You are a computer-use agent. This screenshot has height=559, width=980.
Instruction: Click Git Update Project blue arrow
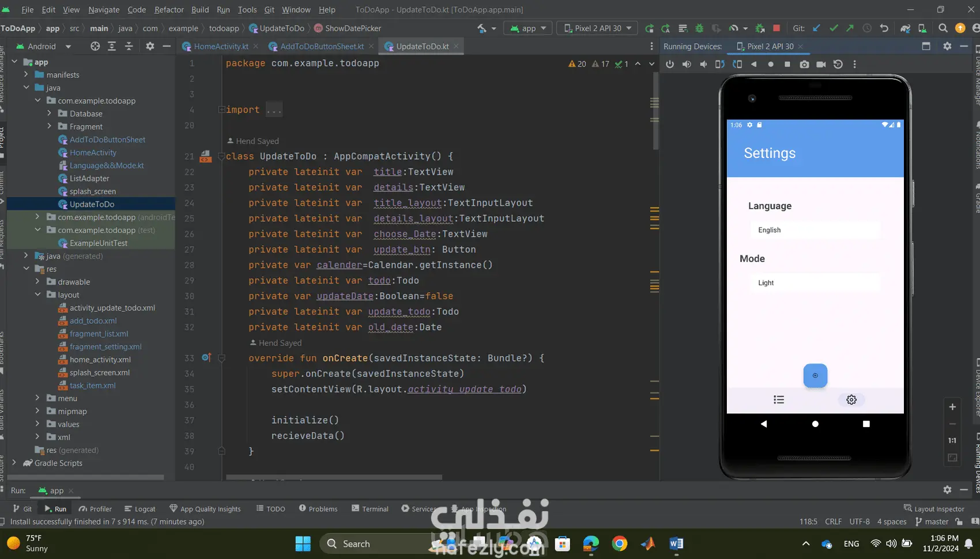point(816,28)
